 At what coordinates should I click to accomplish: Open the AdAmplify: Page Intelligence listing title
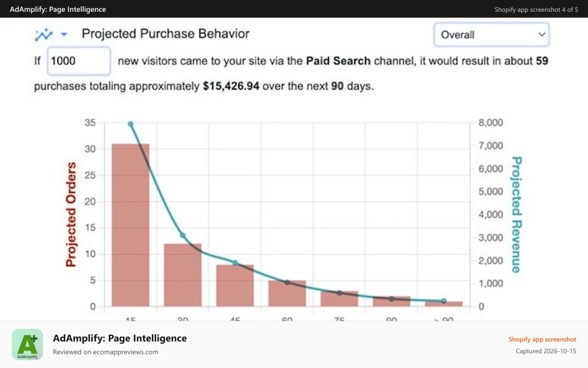120,338
